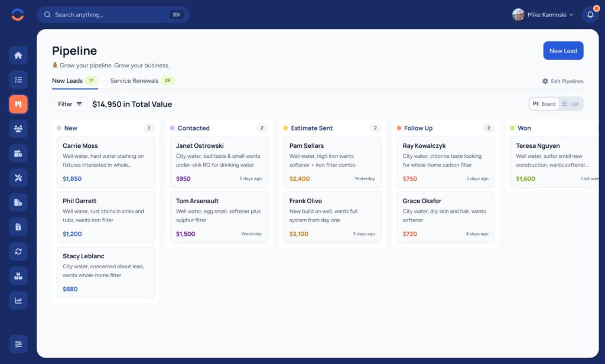Open the Schedule calendar sidebar icon
The width and height of the screenshot is (605, 364).
(x=18, y=153)
